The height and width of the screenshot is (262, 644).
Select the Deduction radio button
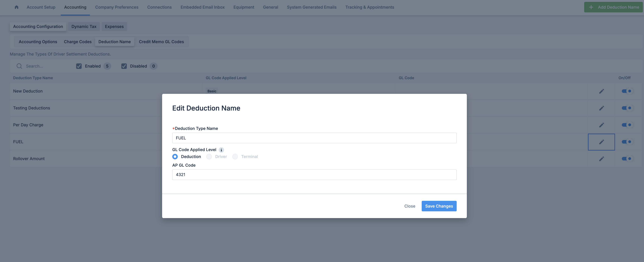click(175, 157)
